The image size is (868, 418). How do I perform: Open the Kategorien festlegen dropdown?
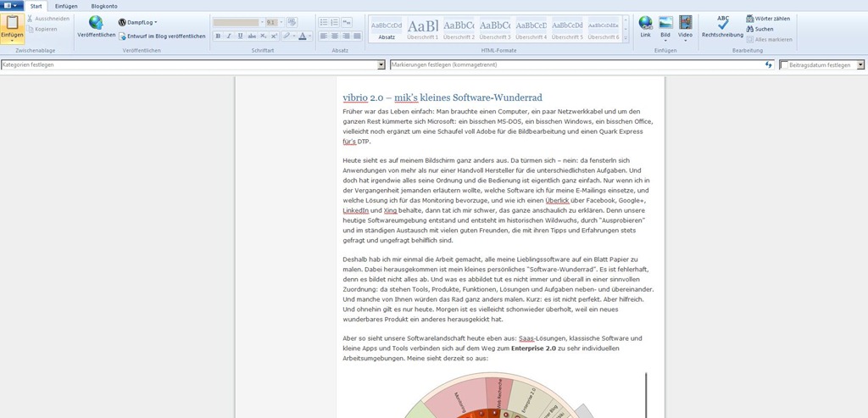tap(381, 64)
